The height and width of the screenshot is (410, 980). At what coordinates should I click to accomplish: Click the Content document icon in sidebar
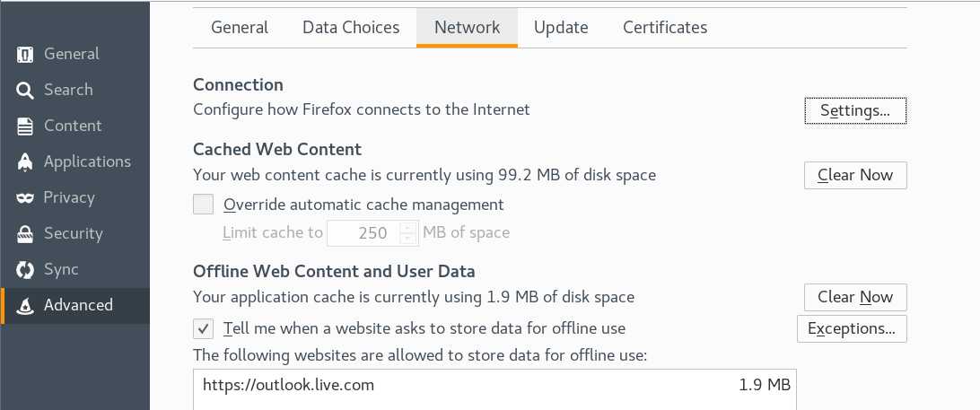pos(25,126)
